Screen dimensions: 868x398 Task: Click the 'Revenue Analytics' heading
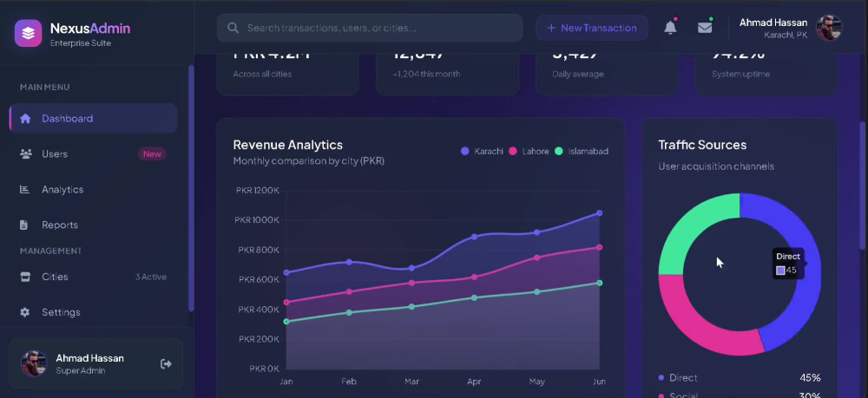tap(288, 145)
